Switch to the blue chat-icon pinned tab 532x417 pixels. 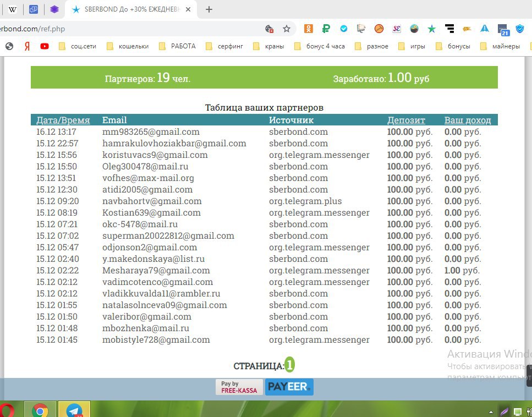(33, 9)
